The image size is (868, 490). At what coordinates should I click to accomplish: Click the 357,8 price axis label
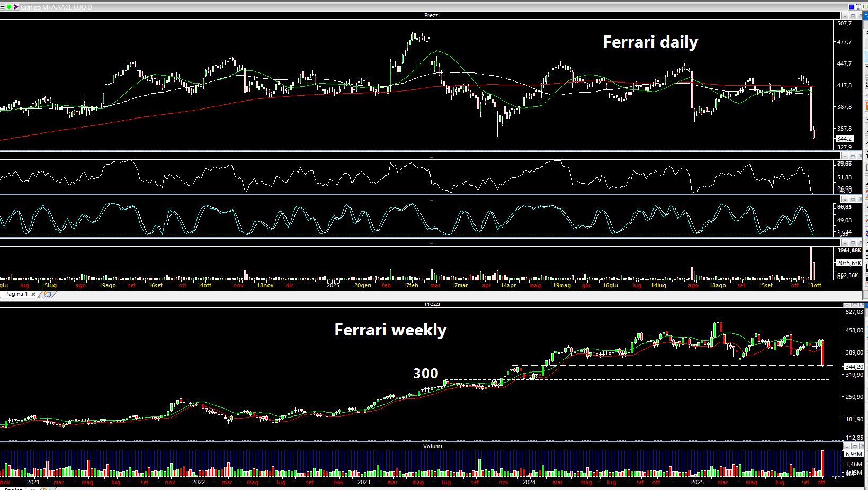click(844, 129)
